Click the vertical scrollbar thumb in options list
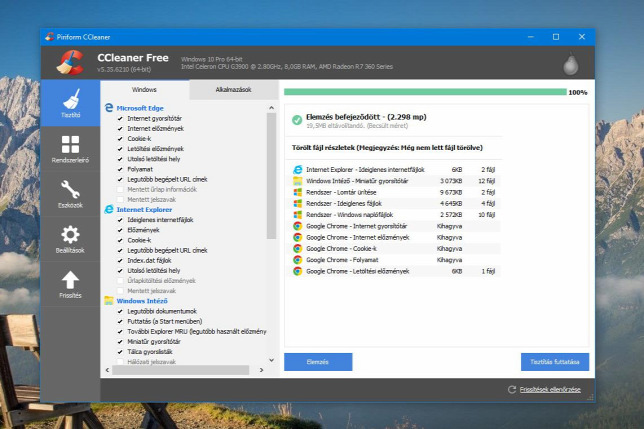Image resolution: width=644 pixels, height=429 pixels. [271, 176]
